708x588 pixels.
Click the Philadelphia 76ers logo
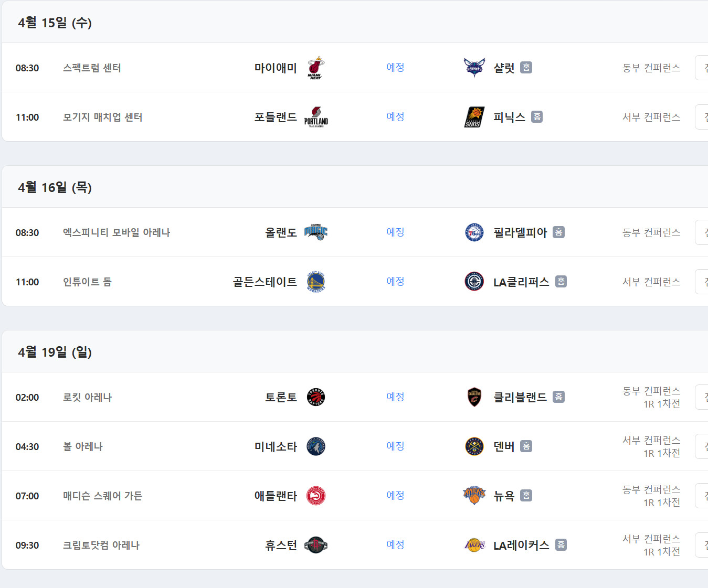pos(474,232)
